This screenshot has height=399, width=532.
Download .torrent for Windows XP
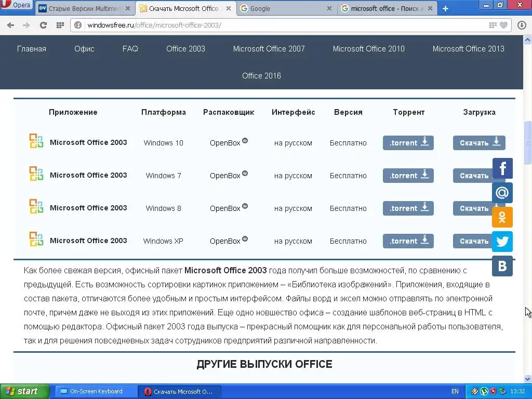pos(408,241)
